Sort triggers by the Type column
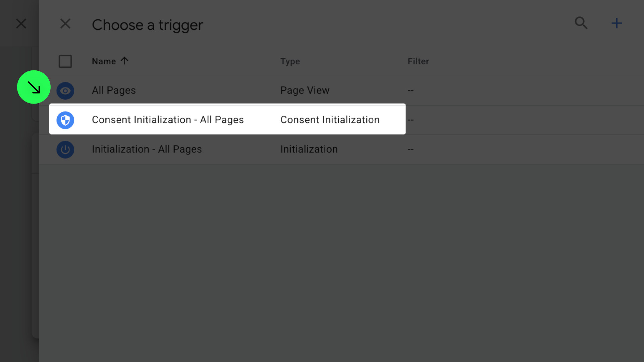 290,61
